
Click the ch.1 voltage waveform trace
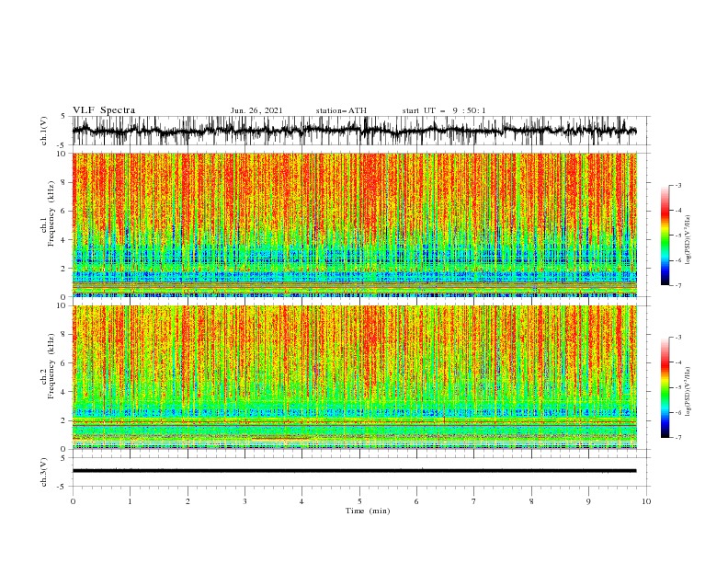pyautogui.click(x=355, y=131)
